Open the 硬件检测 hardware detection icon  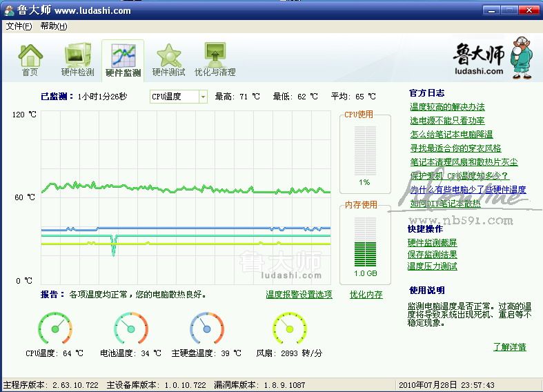[x=77, y=55]
